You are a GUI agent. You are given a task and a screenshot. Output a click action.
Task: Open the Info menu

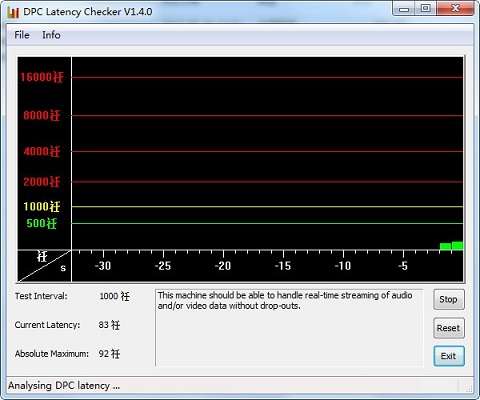pyautogui.click(x=51, y=35)
